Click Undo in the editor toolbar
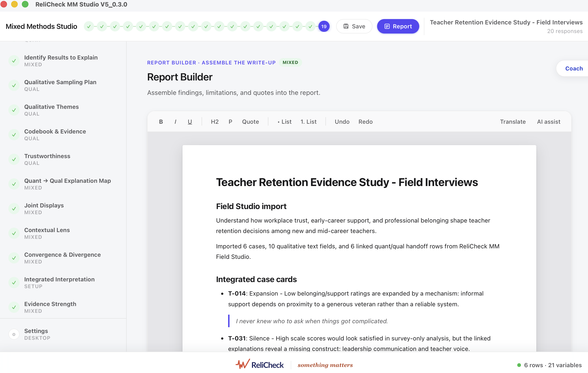This screenshot has height=373, width=588. click(342, 121)
